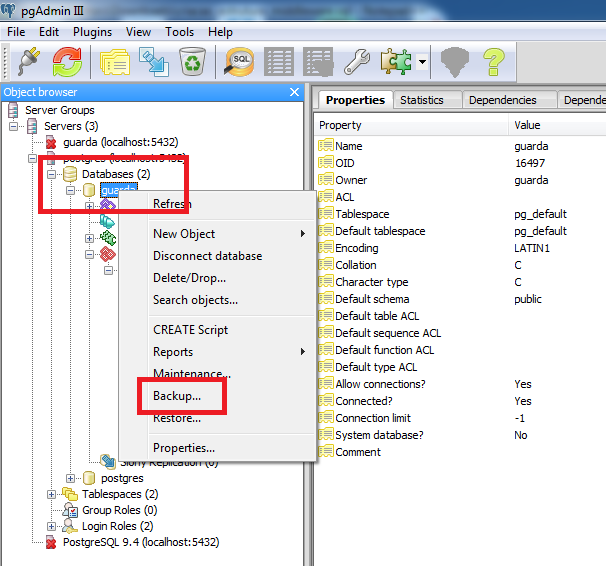Open the Edit menu
This screenshot has height=566, width=606.
tap(49, 32)
